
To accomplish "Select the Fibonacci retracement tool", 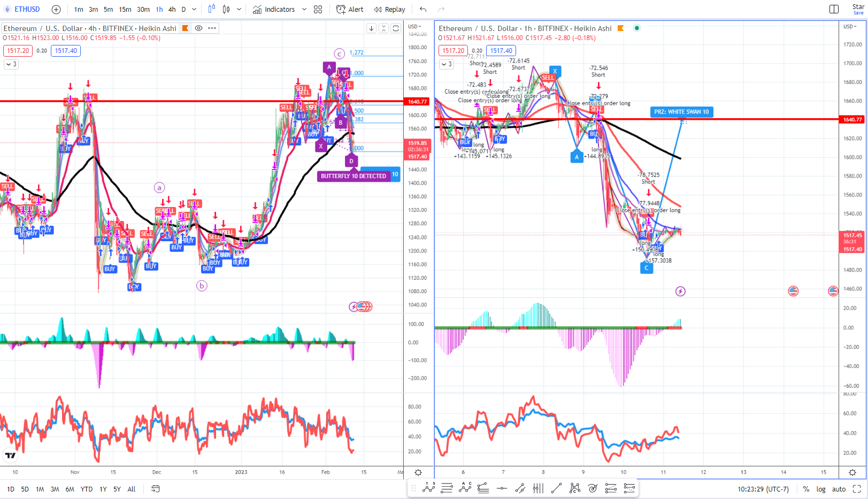I will click(x=447, y=488).
